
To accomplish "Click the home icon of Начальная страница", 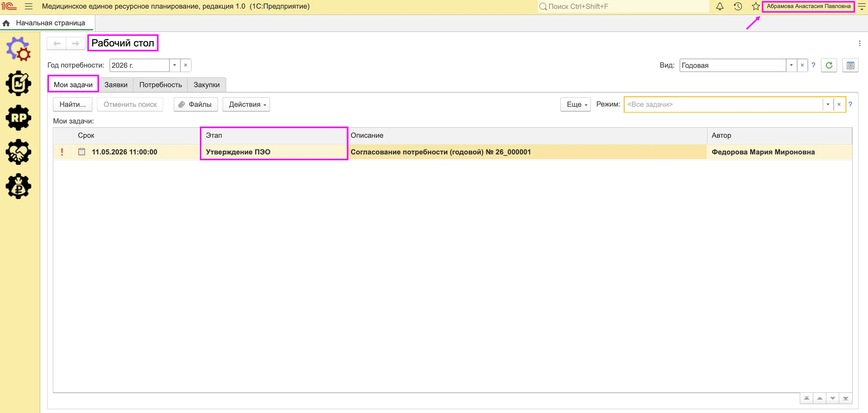I will pyautogui.click(x=6, y=23).
